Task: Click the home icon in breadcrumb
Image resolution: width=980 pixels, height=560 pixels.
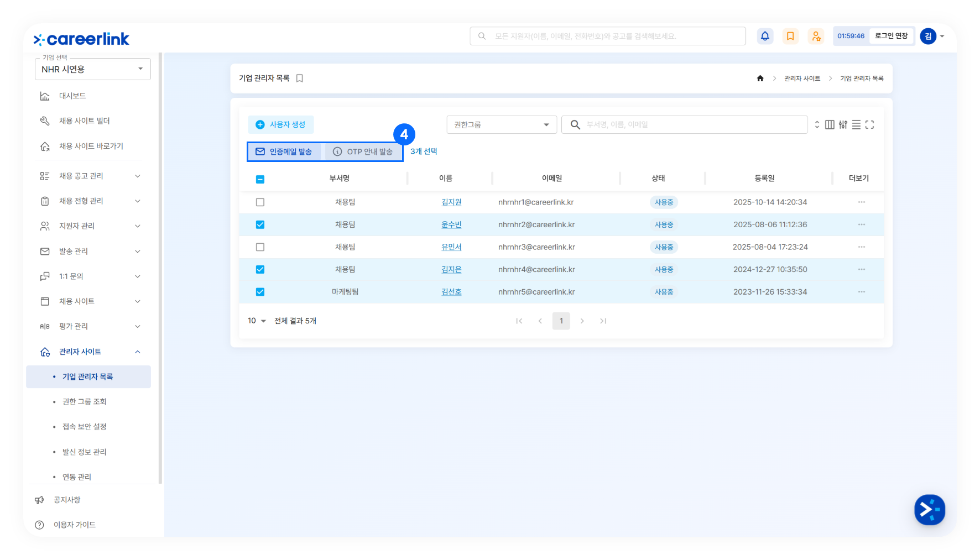Action: click(x=760, y=78)
